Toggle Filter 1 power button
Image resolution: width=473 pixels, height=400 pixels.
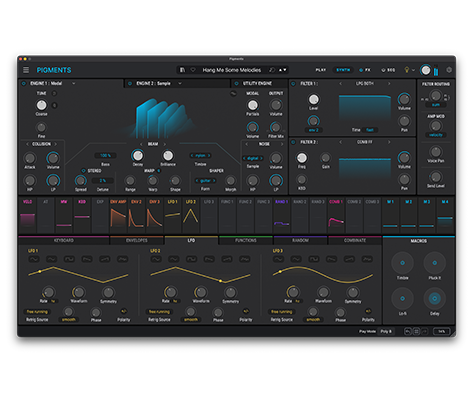pyautogui.click(x=293, y=84)
